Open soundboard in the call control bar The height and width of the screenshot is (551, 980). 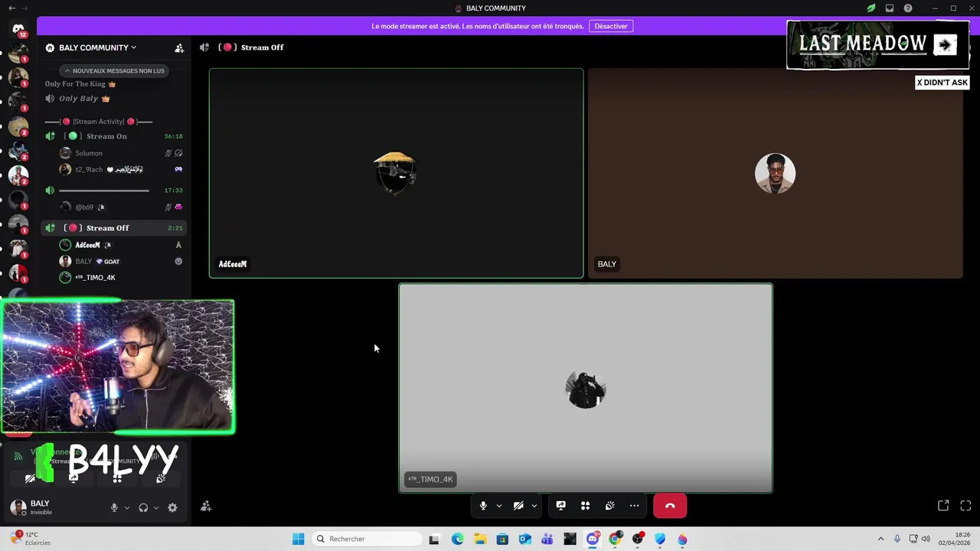point(609,506)
